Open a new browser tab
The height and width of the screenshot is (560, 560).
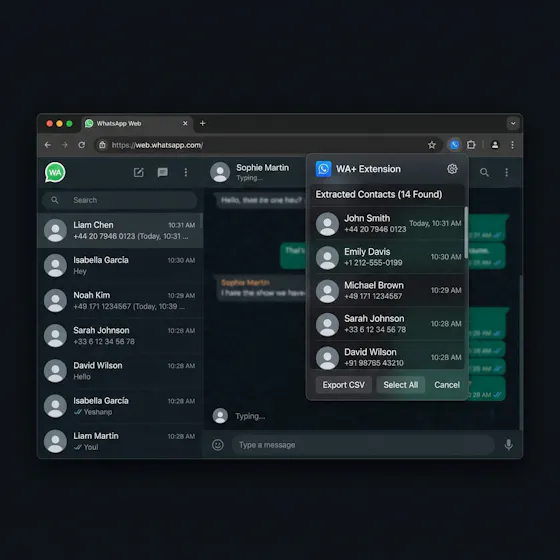202,123
